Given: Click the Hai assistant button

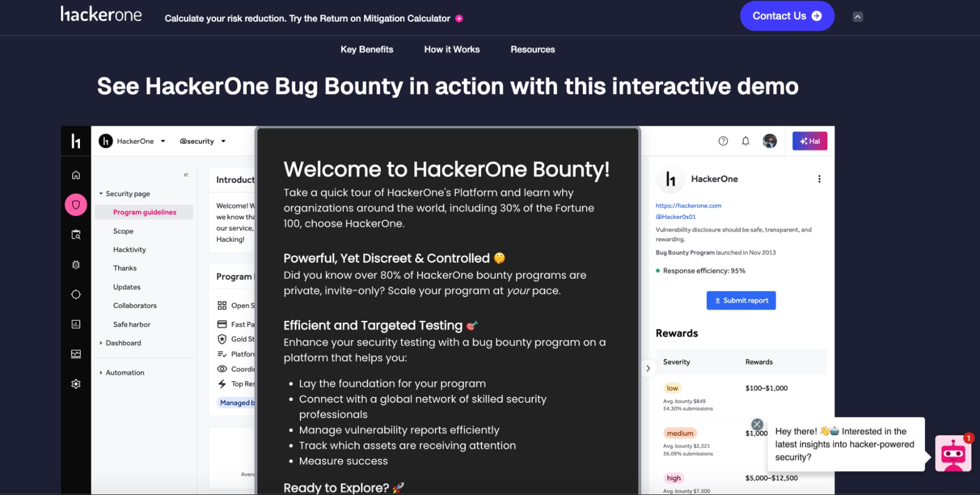Looking at the screenshot, I should click(x=809, y=141).
